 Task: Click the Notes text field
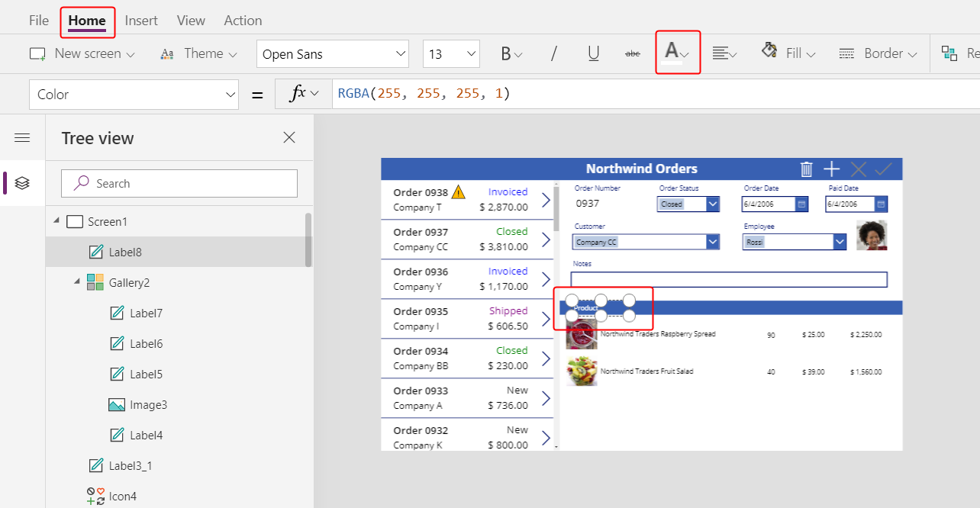pos(729,279)
